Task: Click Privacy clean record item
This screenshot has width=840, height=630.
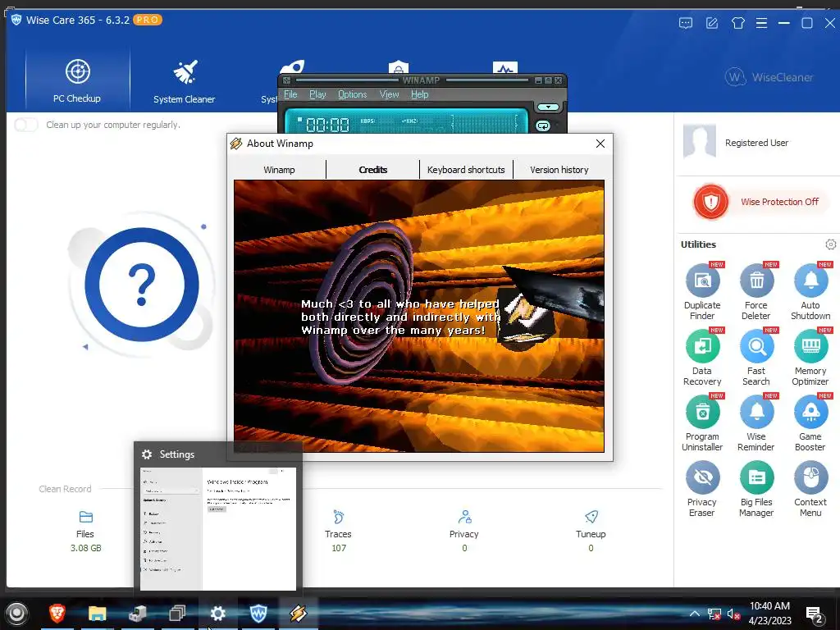Action: coord(464,531)
